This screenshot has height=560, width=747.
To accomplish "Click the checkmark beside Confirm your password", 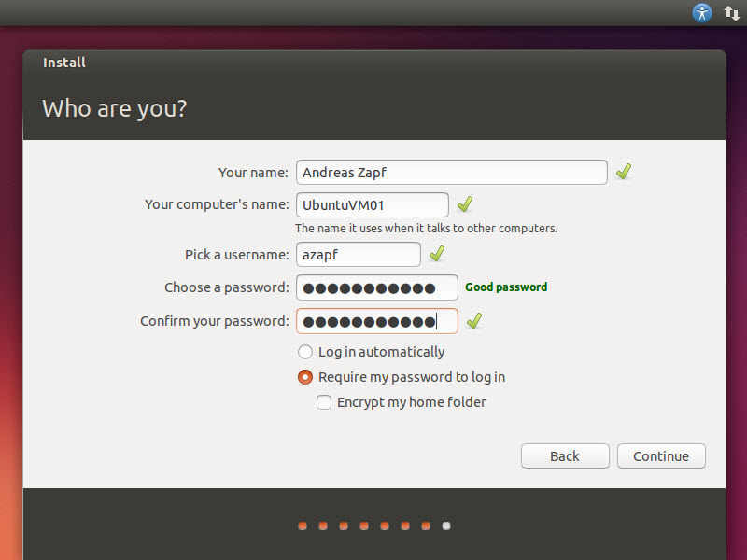I will (x=474, y=320).
